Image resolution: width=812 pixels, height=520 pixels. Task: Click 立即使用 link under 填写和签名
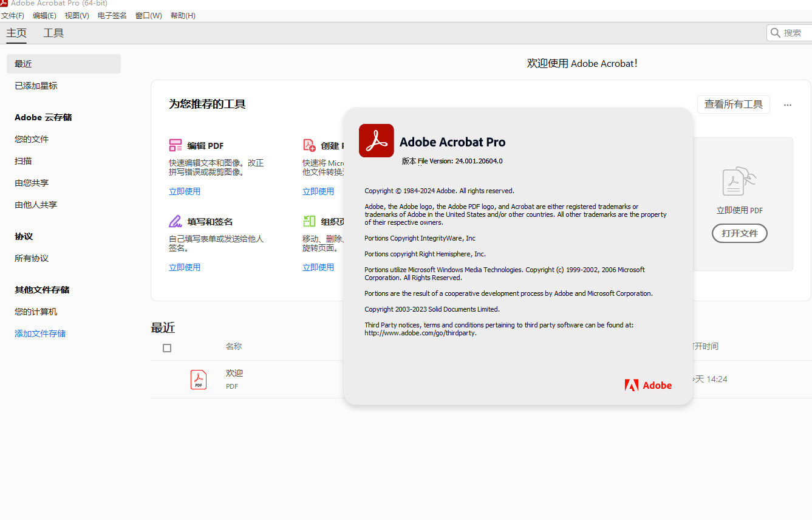click(185, 267)
